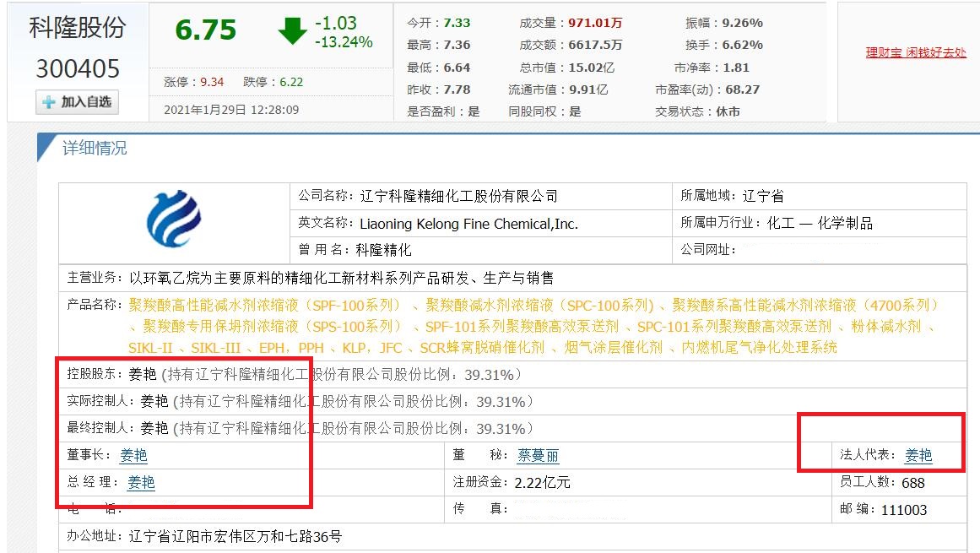
Task: Click the stock name 科隆股份
Action: coord(78,28)
